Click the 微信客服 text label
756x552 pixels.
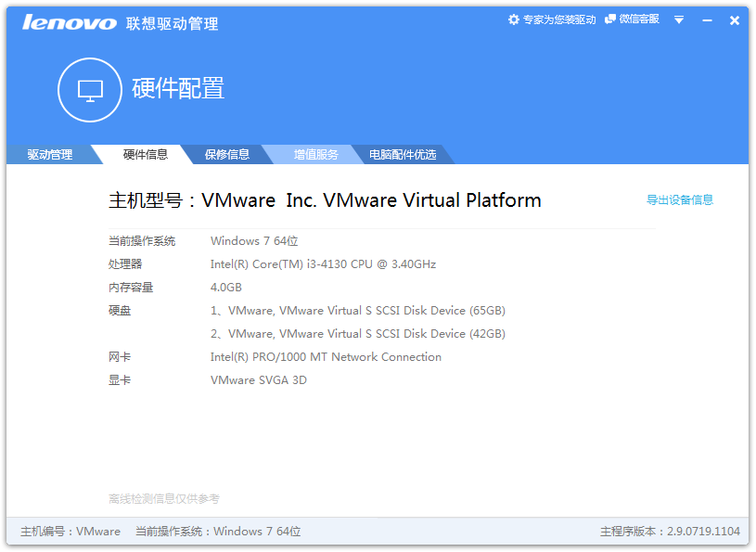[639, 19]
